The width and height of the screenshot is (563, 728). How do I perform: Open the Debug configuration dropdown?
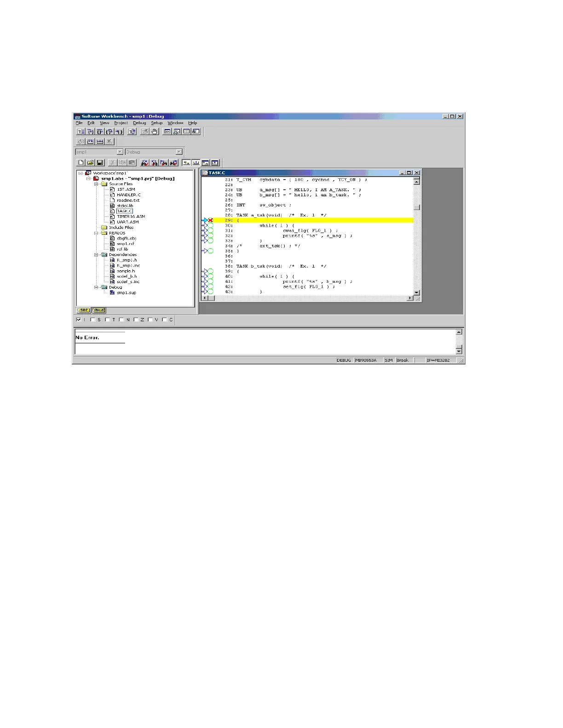[179, 152]
